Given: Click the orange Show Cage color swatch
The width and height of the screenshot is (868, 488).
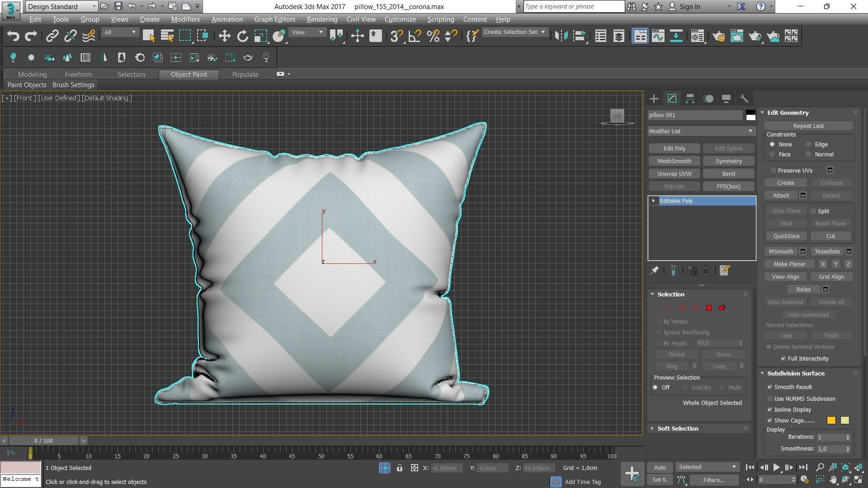Looking at the screenshot, I should coord(831,421).
